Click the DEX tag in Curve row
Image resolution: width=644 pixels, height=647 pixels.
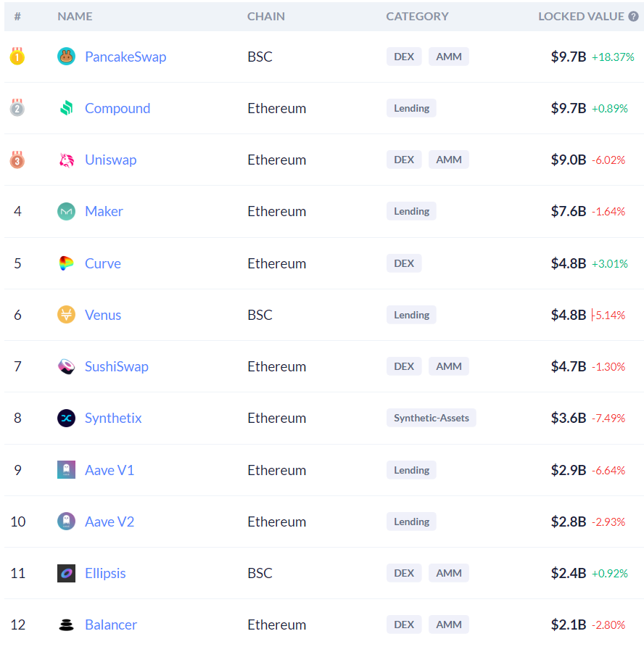pos(403,263)
